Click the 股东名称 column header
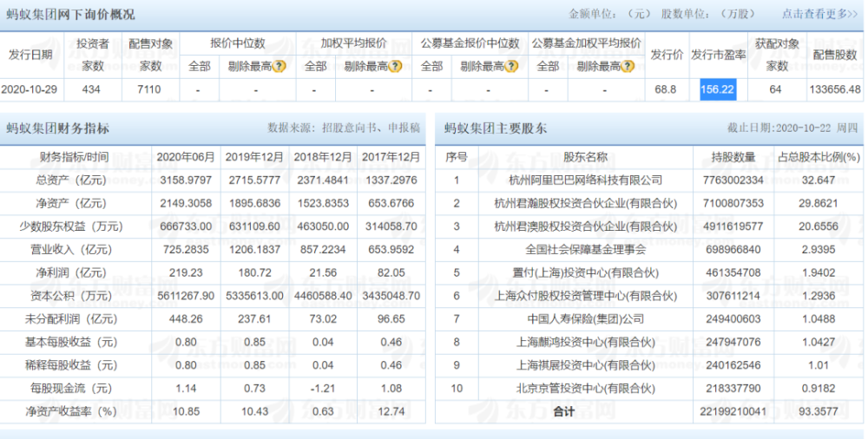The height and width of the screenshot is (439, 868). pos(585,157)
